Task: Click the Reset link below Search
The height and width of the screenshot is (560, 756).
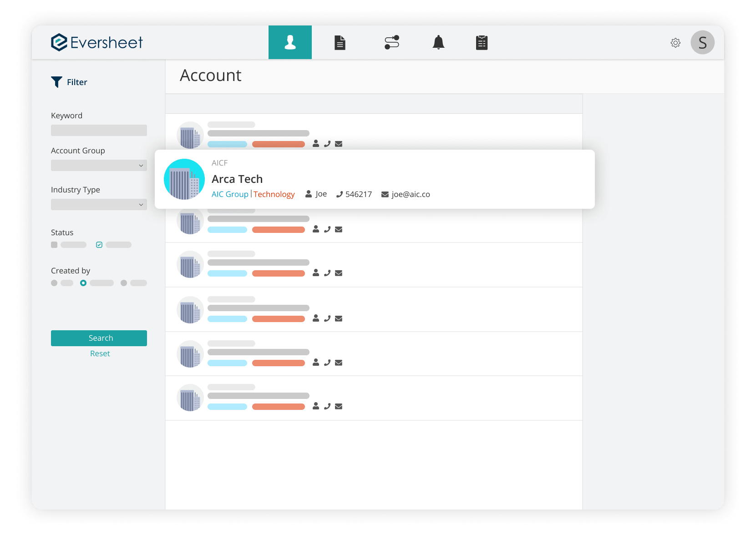Action: click(100, 353)
